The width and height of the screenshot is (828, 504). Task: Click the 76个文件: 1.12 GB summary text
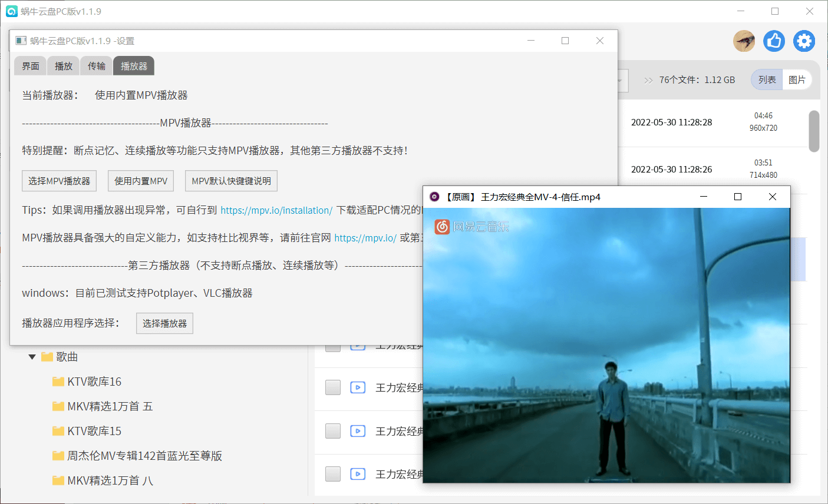pyautogui.click(x=697, y=80)
